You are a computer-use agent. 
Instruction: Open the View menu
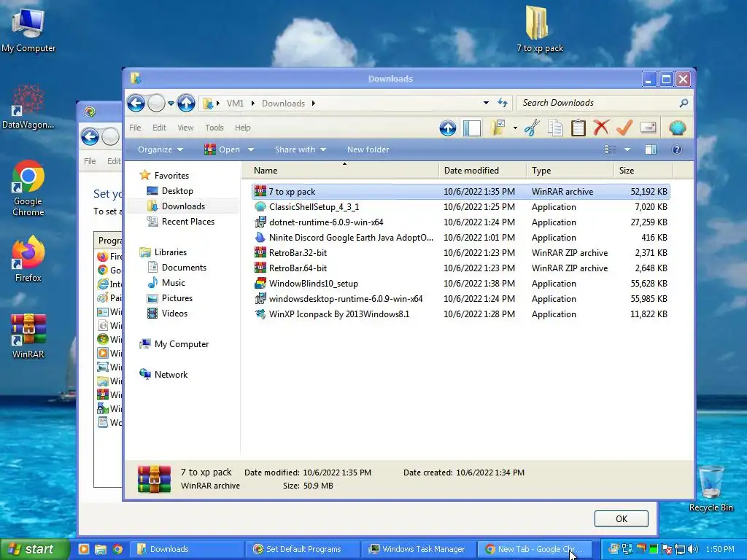pyautogui.click(x=185, y=128)
